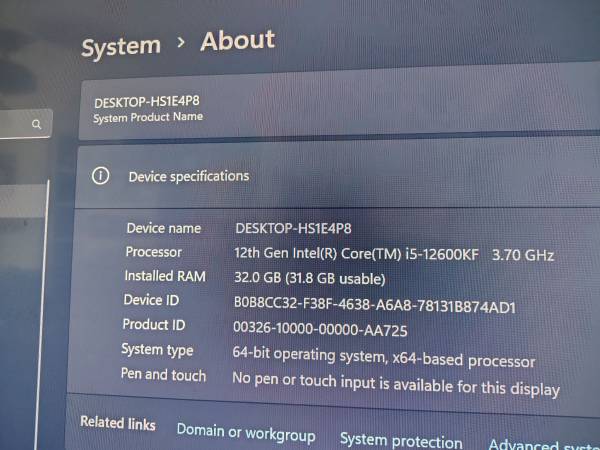Open the Domain or workgroup link
The height and width of the screenshot is (450, 600).
[x=245, y=433]
